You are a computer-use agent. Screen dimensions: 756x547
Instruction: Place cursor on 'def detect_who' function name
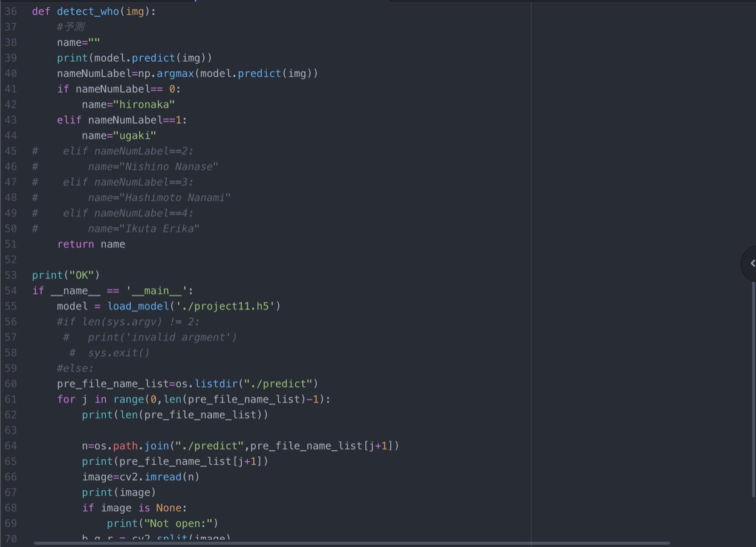(88, 11)
